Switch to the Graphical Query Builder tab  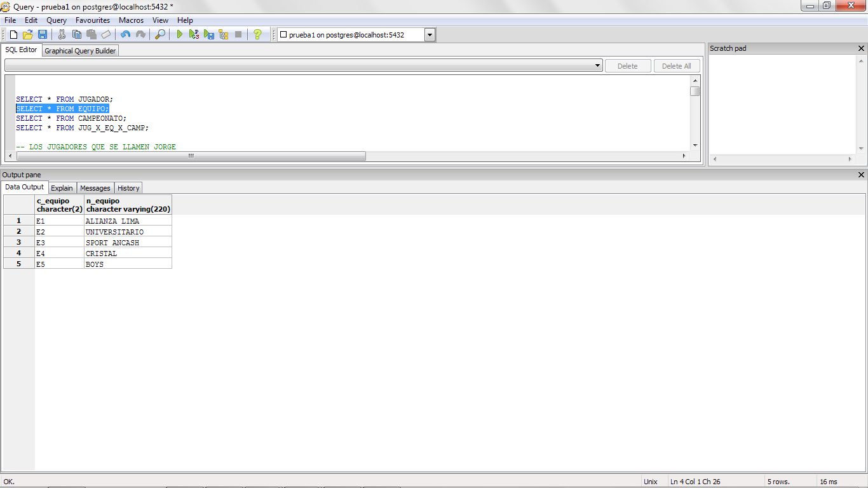[x=79, y=50]
